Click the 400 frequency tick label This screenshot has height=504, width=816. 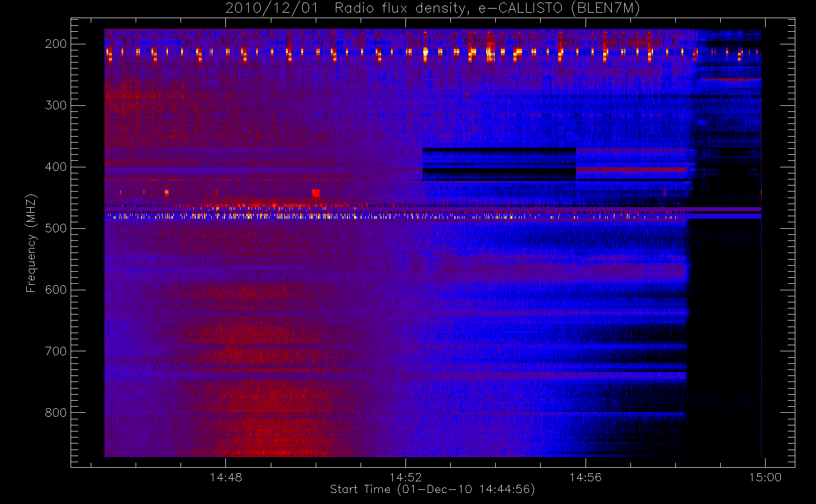tap(56, 167)
